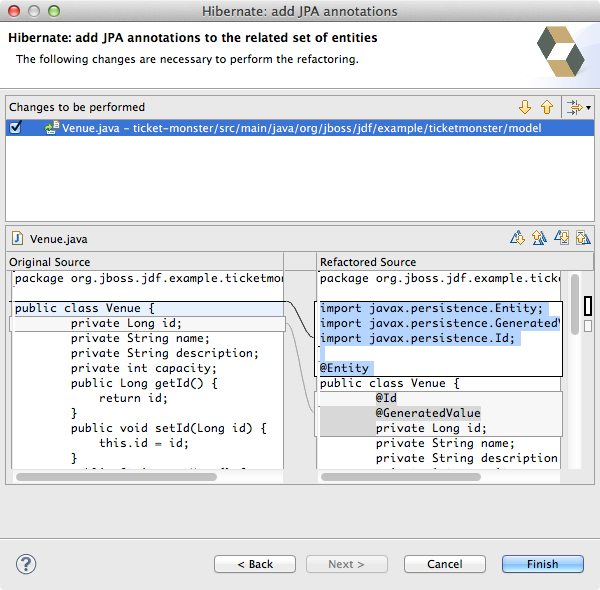Select next change down arrow icon
The image size is (600, 590).
tap(525, 107)
